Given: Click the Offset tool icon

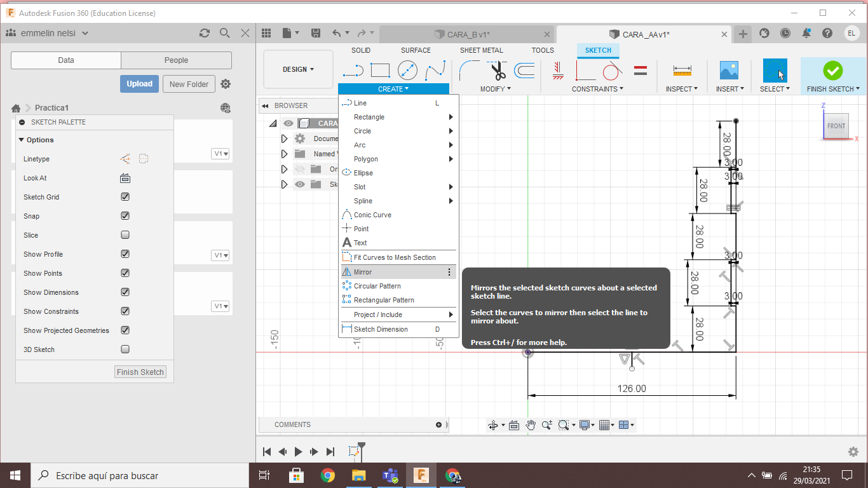Looking at the screenshot, I should 524,70.
